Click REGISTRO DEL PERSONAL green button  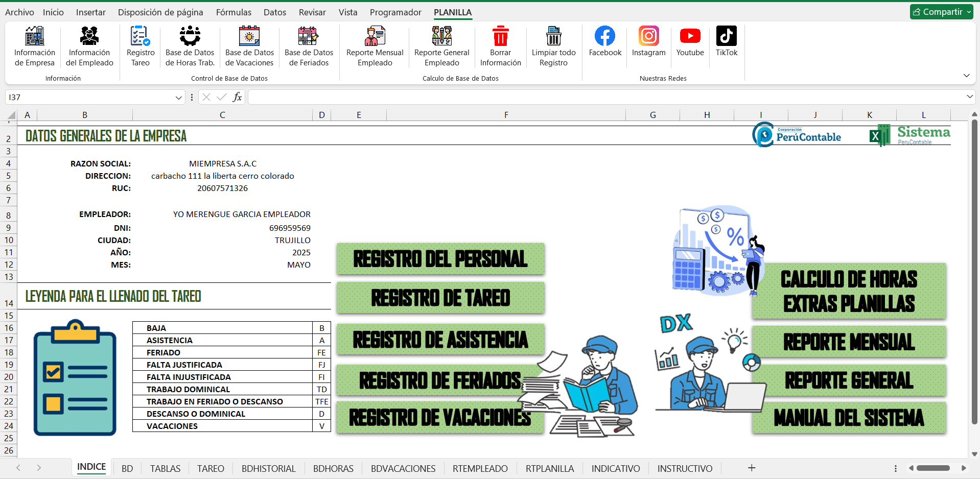point(440,259)
